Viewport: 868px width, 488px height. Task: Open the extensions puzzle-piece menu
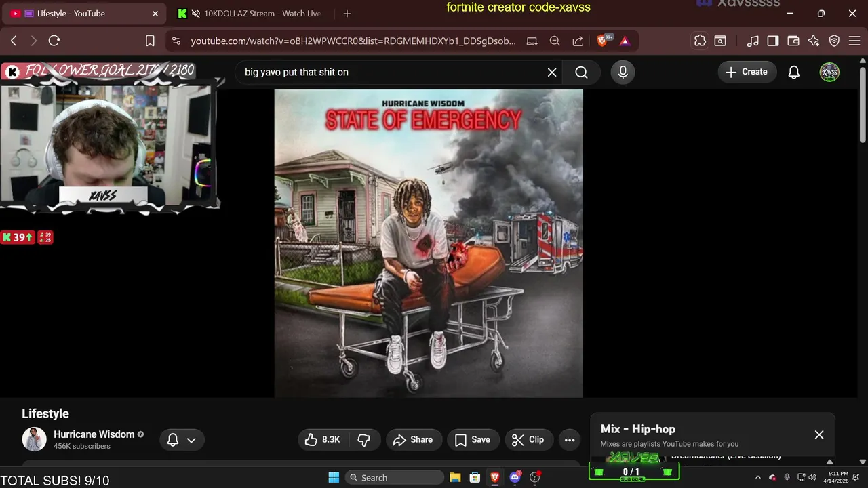[700, 41]
